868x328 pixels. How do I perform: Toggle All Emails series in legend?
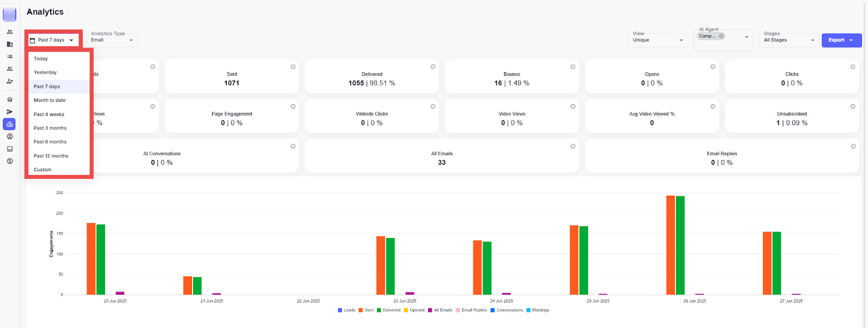coord(440,310)
